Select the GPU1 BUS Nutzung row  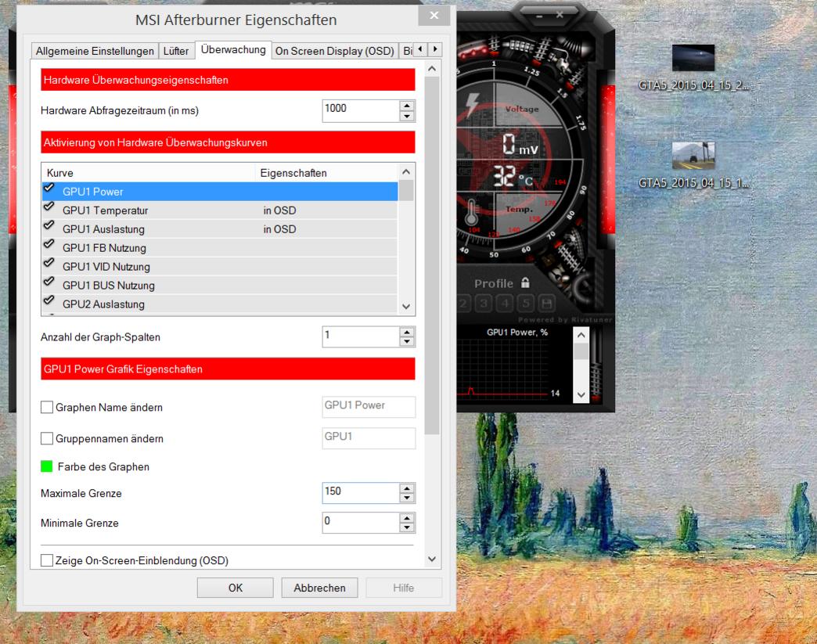tap(219, 286)
